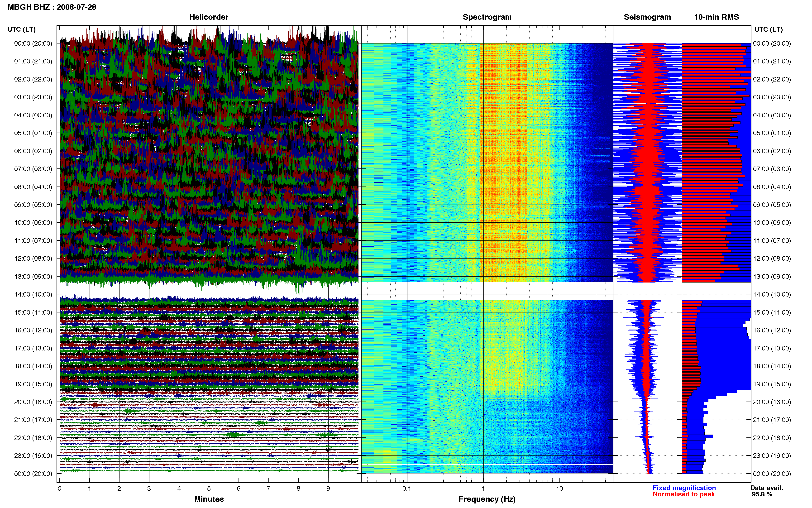Click minute tick label 0 on helicorder axis
The image size is (812, 508).
59,489
